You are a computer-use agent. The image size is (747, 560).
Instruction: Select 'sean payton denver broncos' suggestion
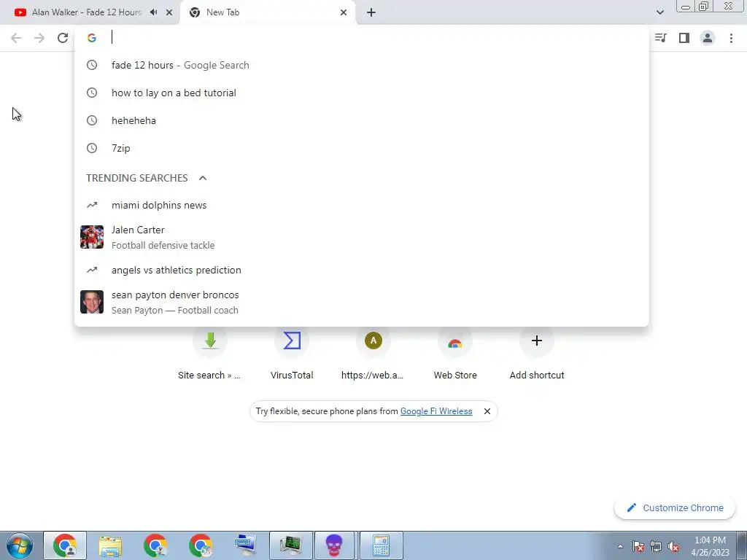point(362,303)
